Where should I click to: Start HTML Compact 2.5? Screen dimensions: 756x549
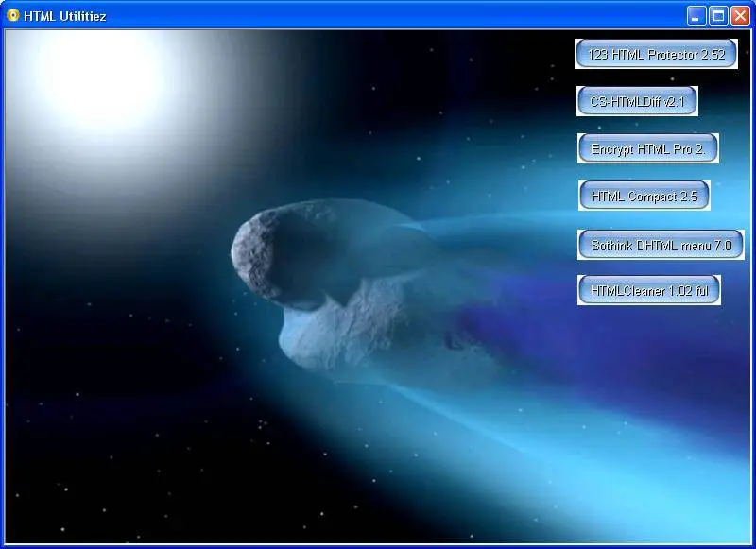pyautogui.click(x=644, y=196)
